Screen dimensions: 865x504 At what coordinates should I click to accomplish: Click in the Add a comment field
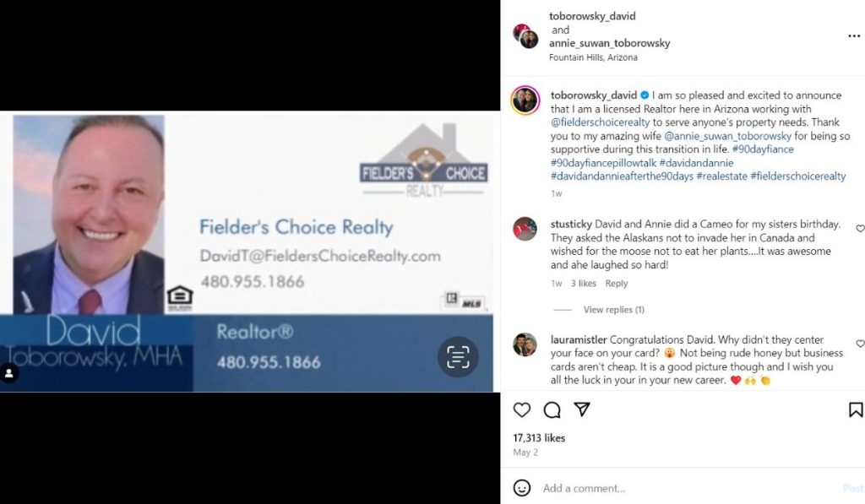click(689, 488)
